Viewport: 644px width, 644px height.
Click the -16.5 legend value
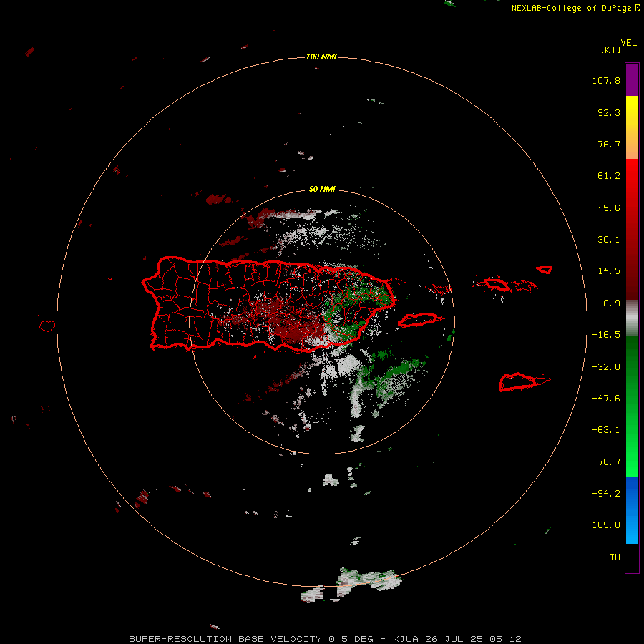tap(606, 335)
